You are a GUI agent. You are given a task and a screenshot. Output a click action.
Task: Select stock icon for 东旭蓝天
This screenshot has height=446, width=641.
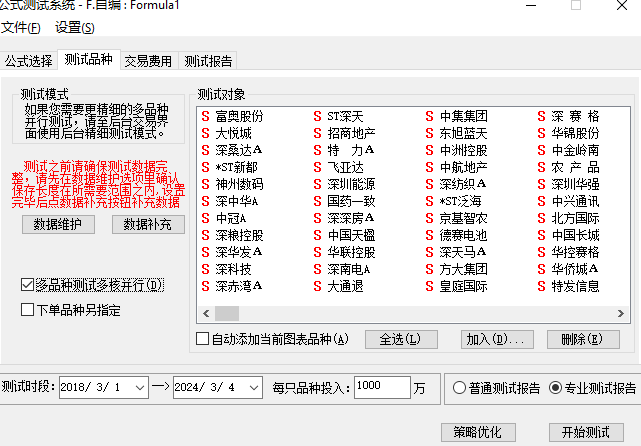(x=429, y=133)
